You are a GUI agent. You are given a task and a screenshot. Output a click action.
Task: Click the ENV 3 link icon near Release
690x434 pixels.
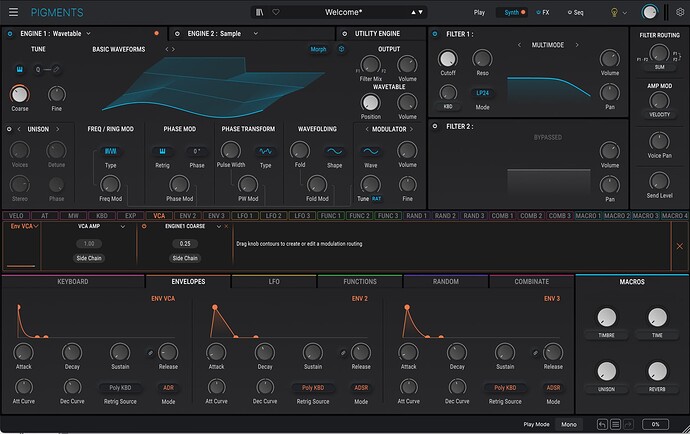(x=535, y=353)
